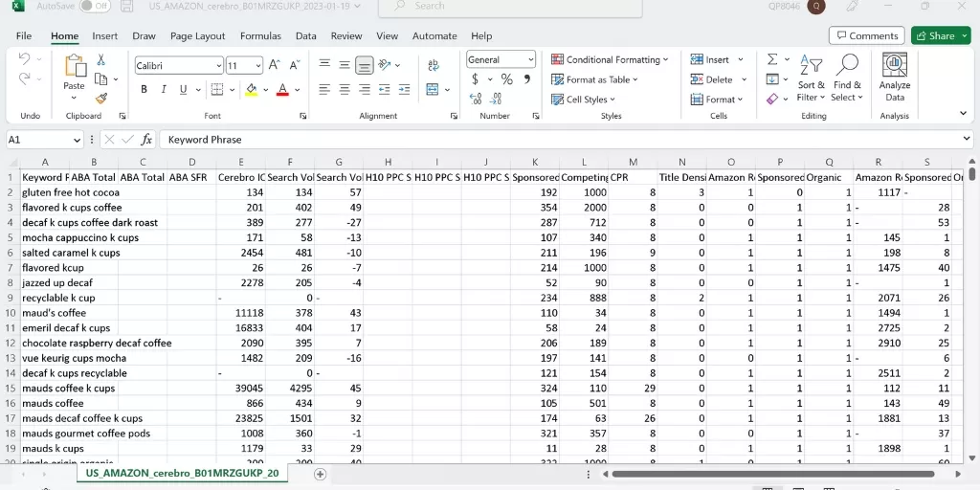
Task: Apply Accounting dollar number format
Action: click(475, 78)
